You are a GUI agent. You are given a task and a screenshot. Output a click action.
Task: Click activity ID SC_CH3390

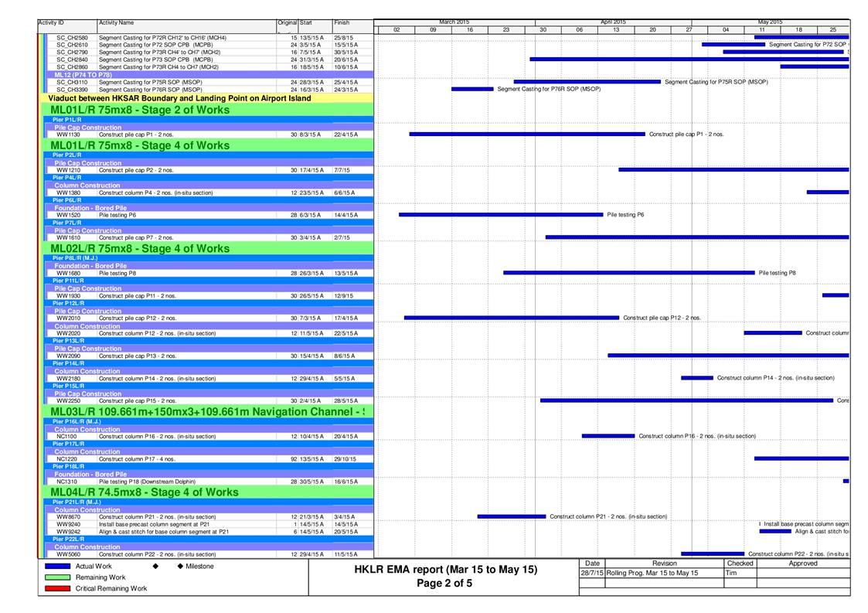tap(72, 89)
